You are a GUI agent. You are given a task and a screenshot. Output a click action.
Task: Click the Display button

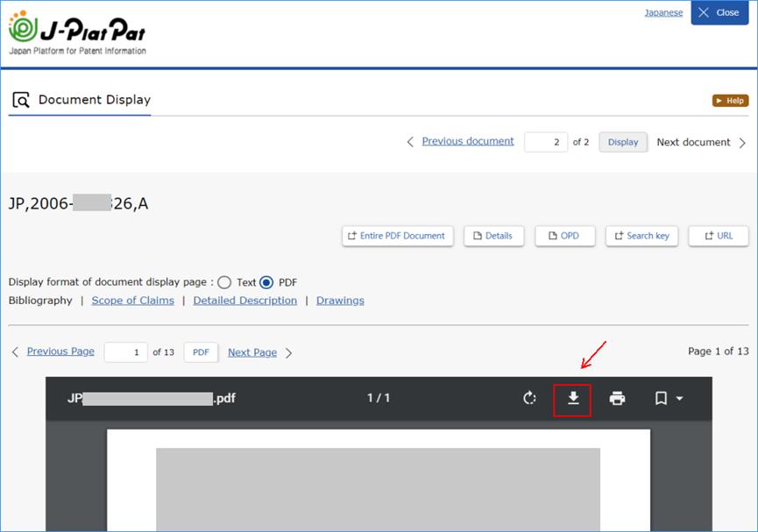pos(623,142)
